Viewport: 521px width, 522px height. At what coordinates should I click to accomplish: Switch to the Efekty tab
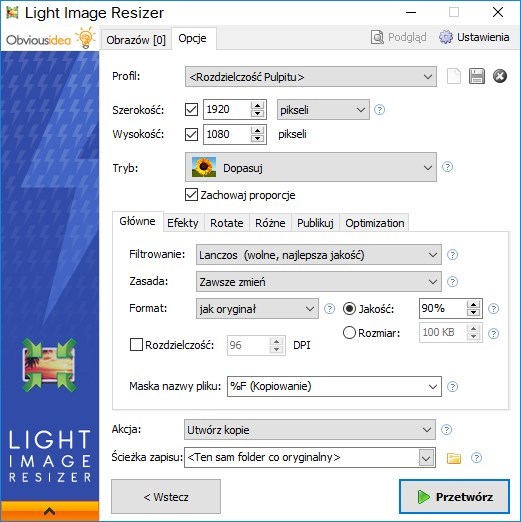tap(183, 223)
